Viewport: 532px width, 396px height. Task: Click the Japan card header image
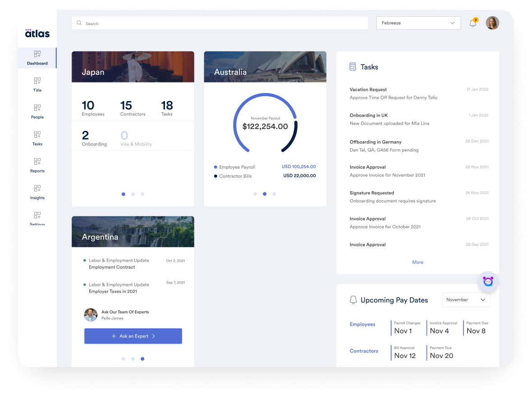tap(133, 67)
